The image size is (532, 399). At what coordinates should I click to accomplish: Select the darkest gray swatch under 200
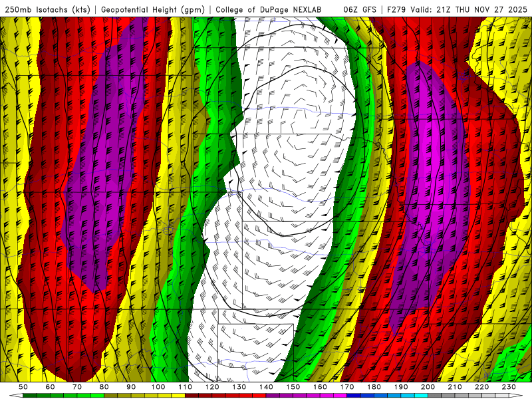(x=435, y=396)
